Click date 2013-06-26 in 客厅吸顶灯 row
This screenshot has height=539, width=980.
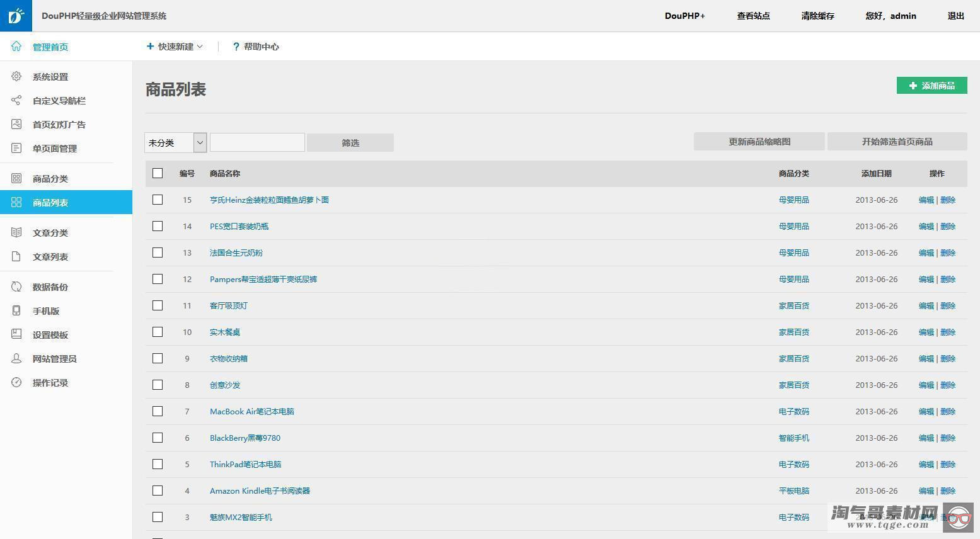(877, 305)
